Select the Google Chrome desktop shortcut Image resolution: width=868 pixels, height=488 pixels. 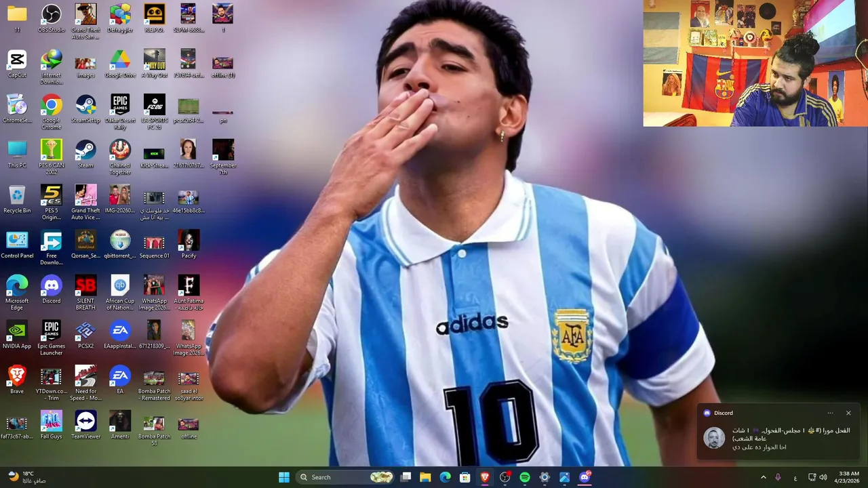(x=51, y=113)
